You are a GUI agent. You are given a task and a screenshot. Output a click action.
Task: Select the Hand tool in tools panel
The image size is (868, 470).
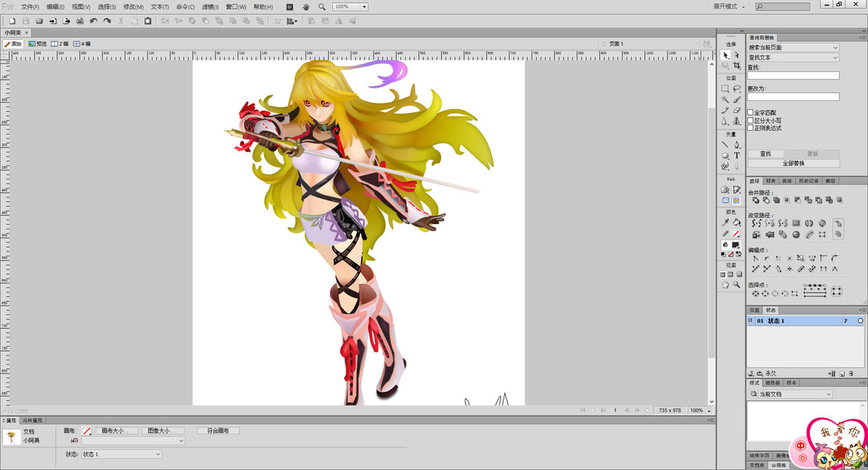tap(725, 284)
